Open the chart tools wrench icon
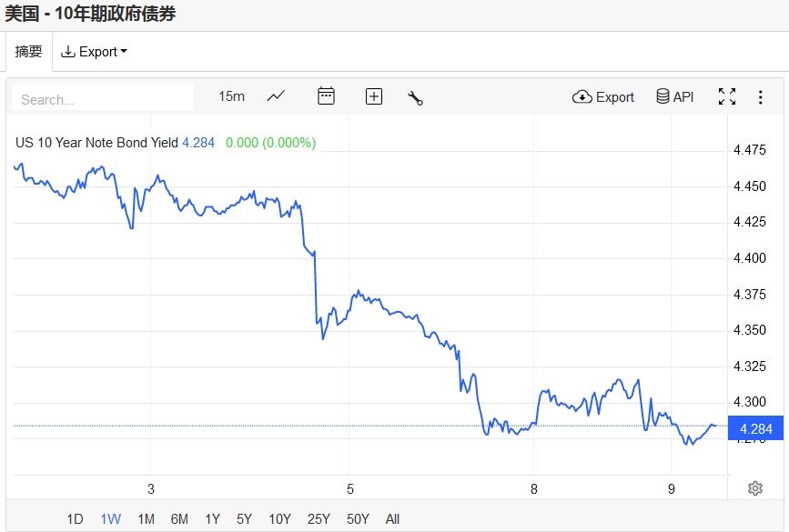789x532 pixels. click(416, 97)
